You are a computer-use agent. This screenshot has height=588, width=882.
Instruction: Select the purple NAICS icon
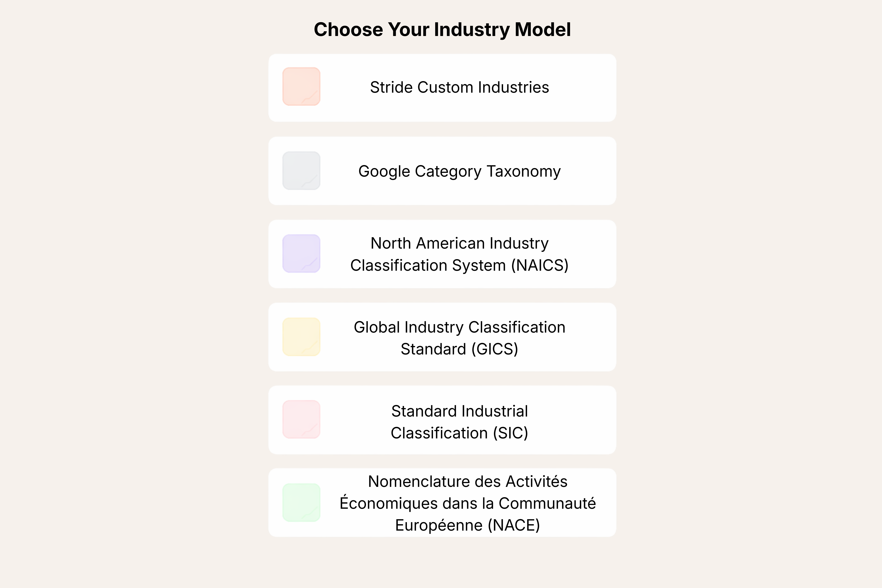301,254
